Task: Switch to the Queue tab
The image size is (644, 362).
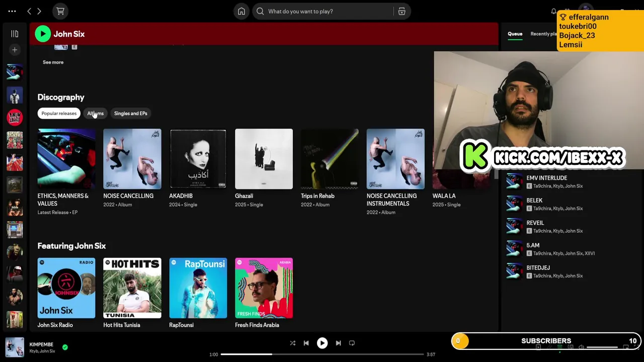Action: pos(515,34)
